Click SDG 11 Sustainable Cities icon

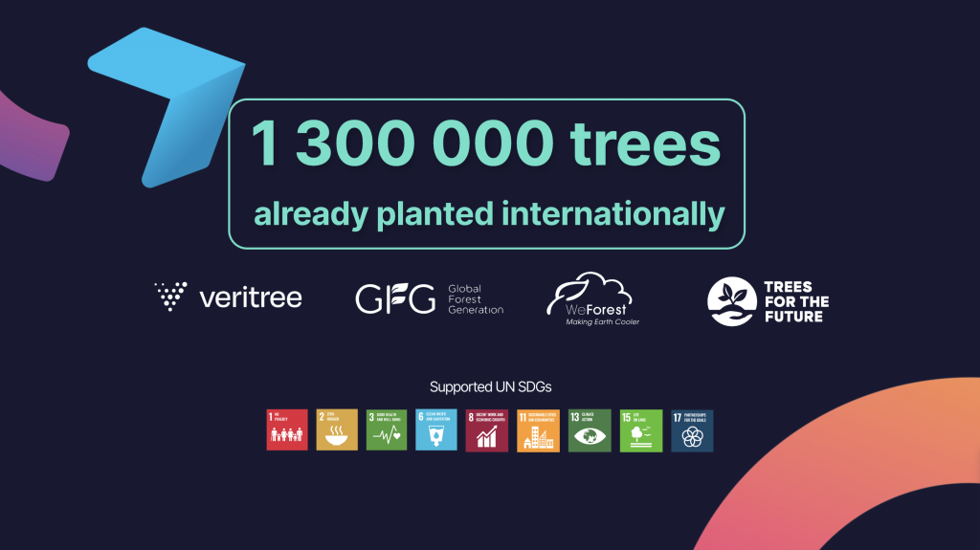tap(538, 430)
